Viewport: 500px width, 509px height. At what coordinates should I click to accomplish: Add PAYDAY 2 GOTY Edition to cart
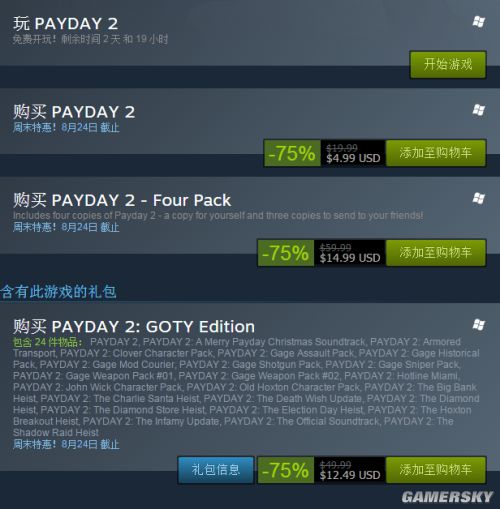point(436,470)
